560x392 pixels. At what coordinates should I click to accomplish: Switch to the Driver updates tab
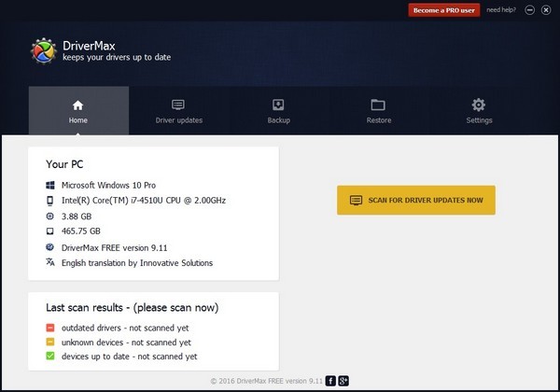pos(178,110)
